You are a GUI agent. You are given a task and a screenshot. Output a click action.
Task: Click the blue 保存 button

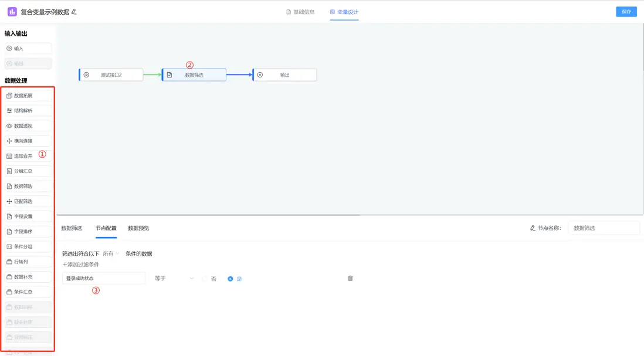626,12
